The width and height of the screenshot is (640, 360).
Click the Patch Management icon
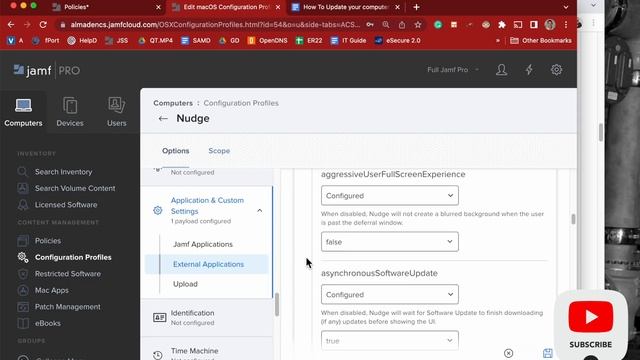pyautogui.click(x=23, y=307)
